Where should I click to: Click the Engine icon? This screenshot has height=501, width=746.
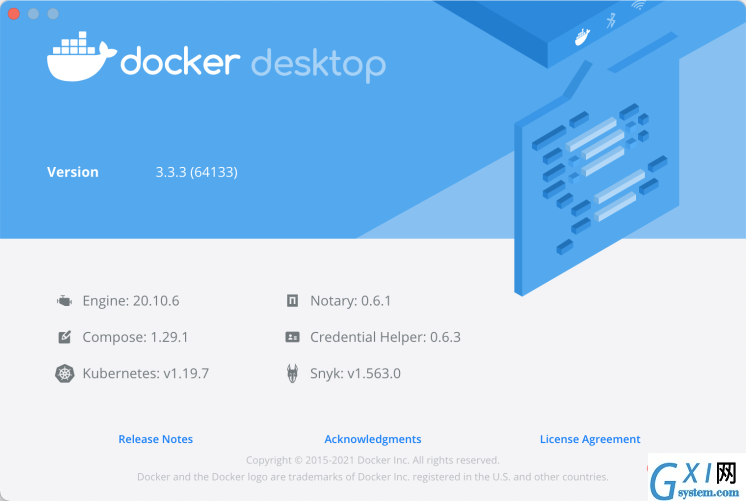point(64,301)
